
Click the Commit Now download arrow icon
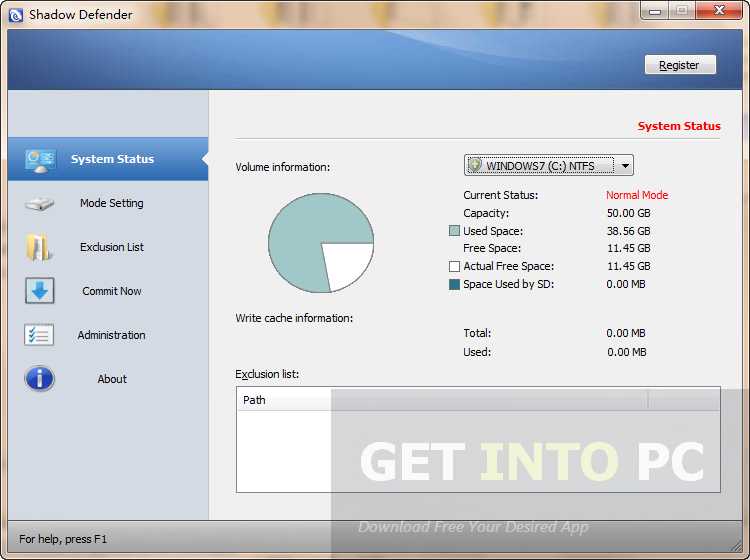coord(40,291)
